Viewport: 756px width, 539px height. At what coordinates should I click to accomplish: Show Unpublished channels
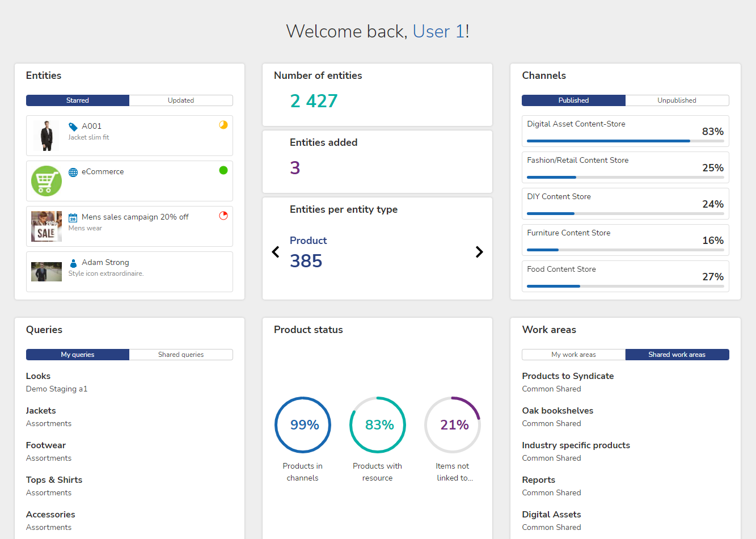click(x=677, y=100)
